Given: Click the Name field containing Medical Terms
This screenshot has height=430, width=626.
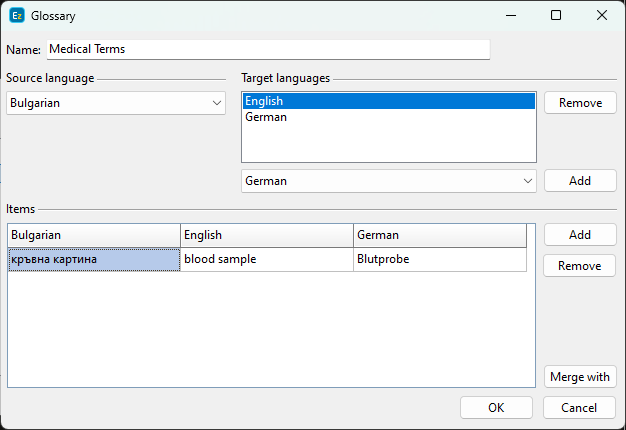Looking at the screenshot, I should tap(268, 49).
